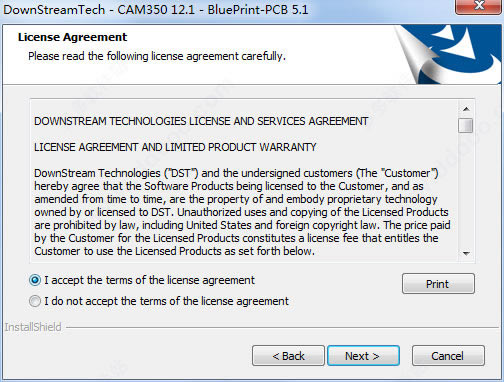
Task: Click the bold 'License Agreement' heading
Action: click(72, 37)
